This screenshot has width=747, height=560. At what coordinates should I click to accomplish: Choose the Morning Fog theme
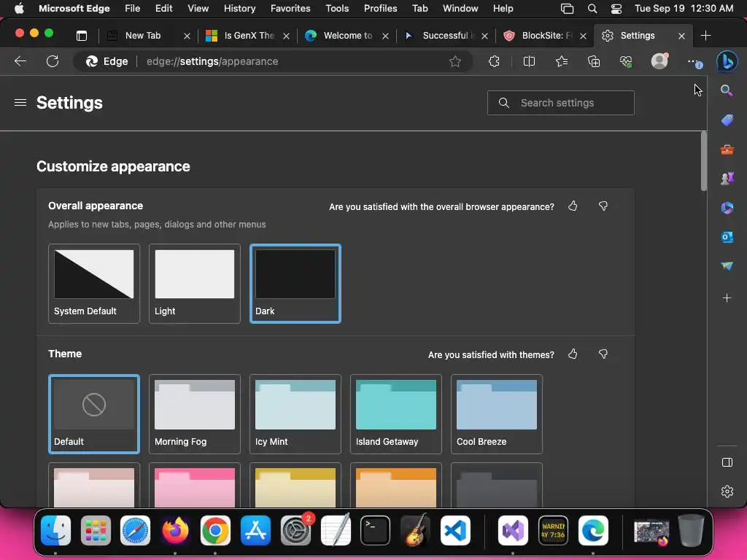point(194,414)
